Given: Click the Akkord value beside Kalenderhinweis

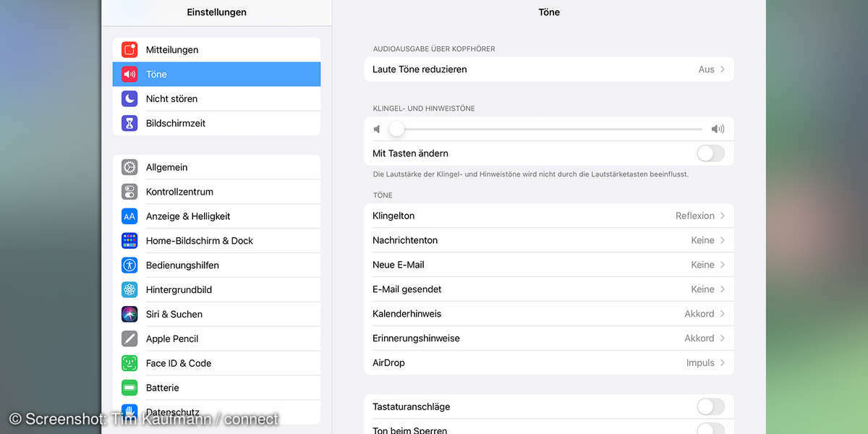Looking at the screenshot, I should coord(699,314).
